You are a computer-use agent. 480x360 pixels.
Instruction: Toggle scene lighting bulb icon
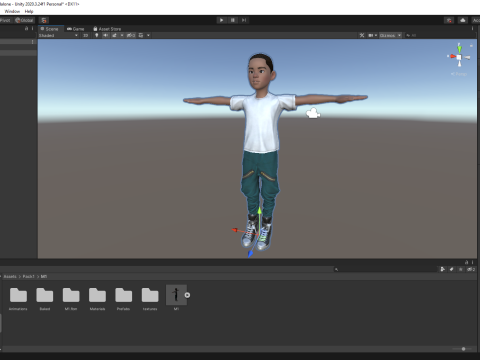pos(97,35)
